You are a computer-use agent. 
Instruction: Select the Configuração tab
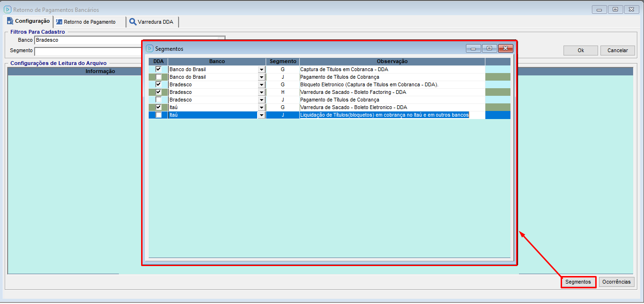[x=28, y=21]
